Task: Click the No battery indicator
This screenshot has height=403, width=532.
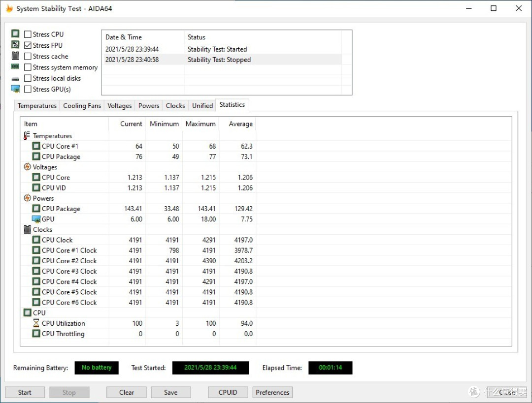Action: pyautogui.click(x=97, y=368)
